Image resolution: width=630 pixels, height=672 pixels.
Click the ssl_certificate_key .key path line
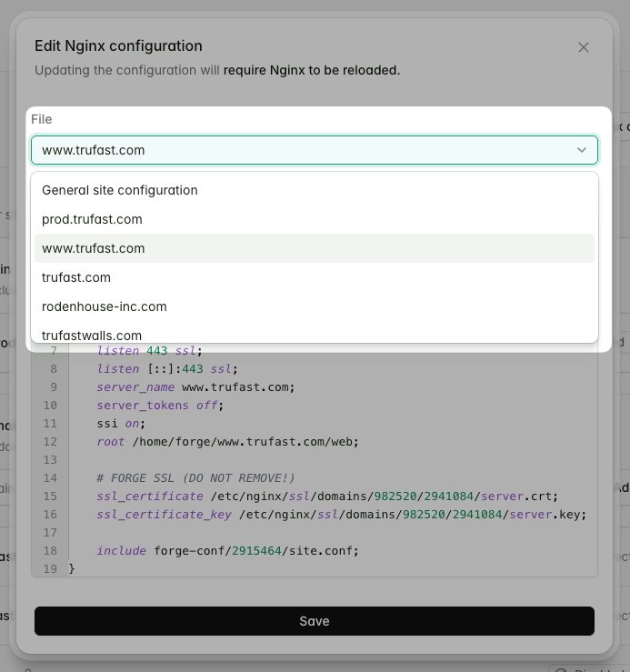pyautogui.click(x=342, y=515)
